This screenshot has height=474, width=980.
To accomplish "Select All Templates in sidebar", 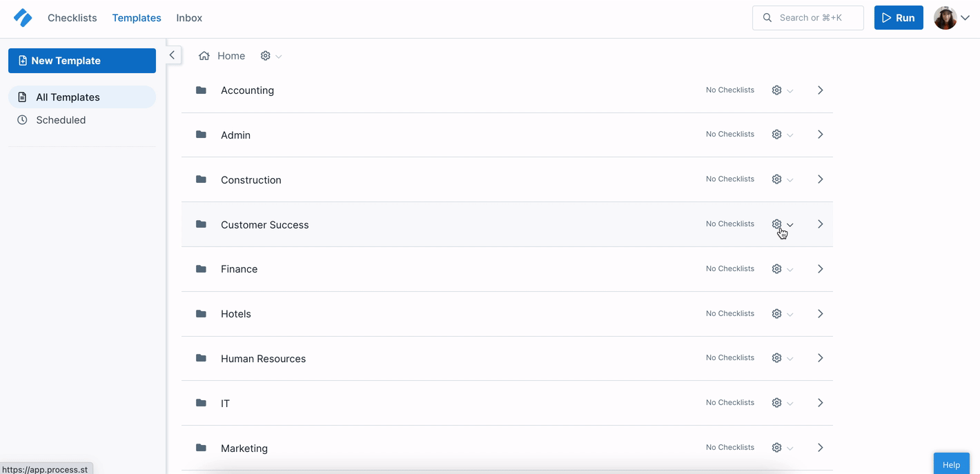I will [x=82, y=97].
